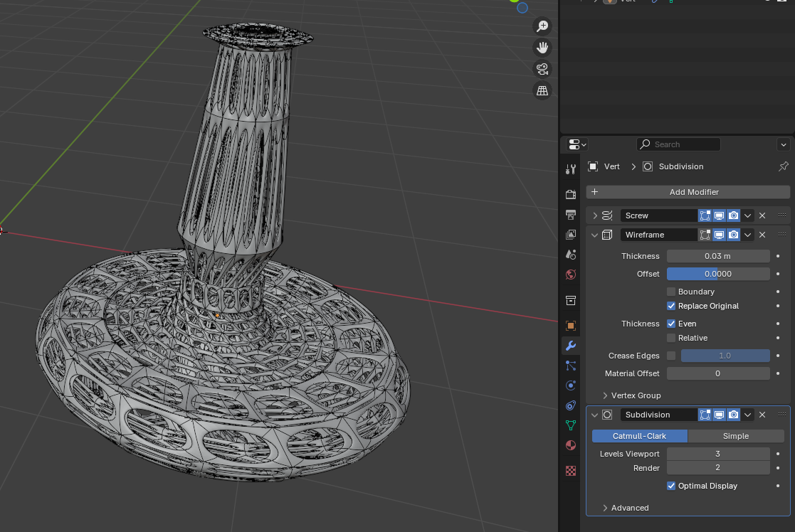The image size is (795, 532).
Task: Enable the Boundary checkbox
Action: (x=671, y=292)
